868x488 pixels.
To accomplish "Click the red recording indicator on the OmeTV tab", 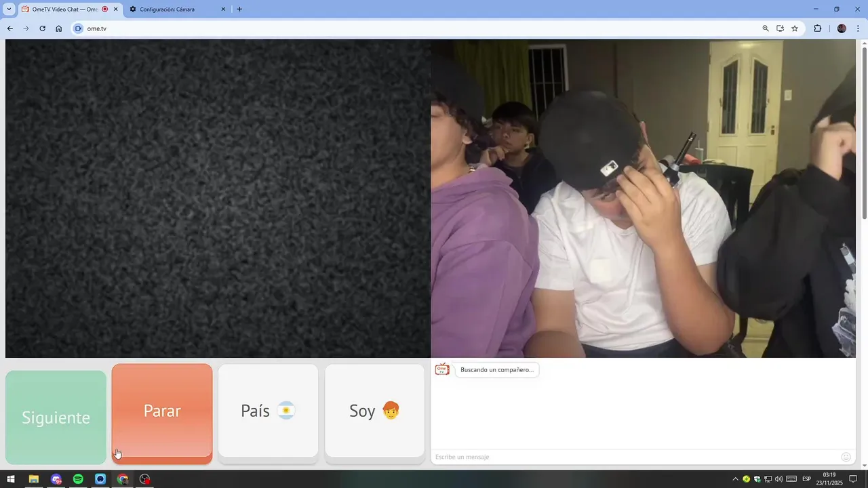I will 105,9.
